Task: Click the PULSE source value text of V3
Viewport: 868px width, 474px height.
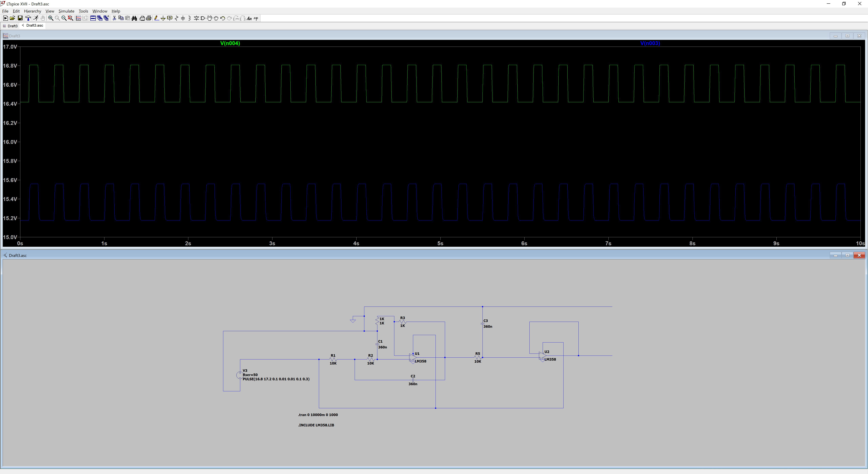Action: 276,379
